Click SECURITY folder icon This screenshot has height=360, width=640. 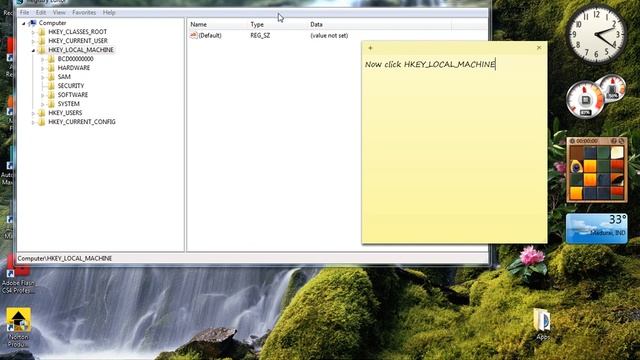pyautogui.click(x=51, y=86)
